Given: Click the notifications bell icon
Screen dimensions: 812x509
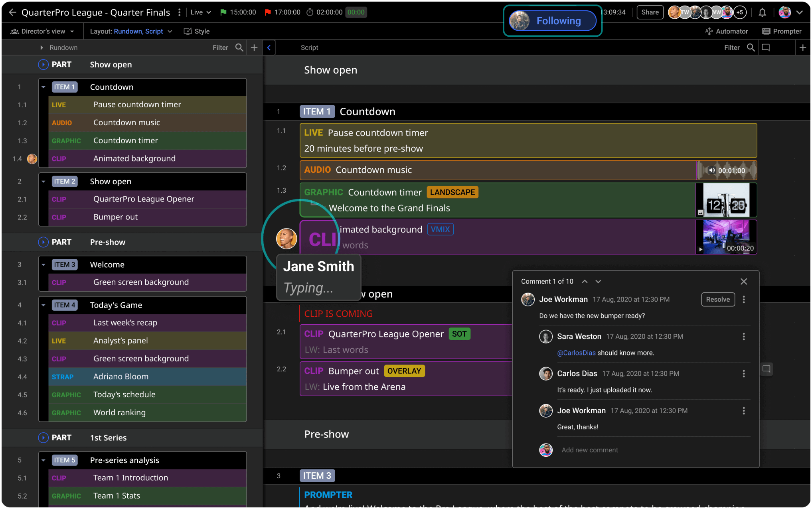Looking at the screenshot, I should tap(763, 12).
